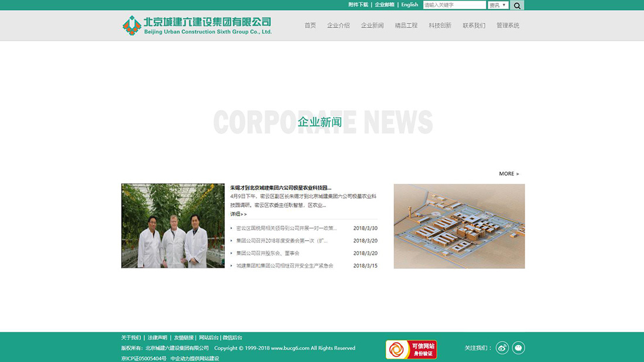The width and height of the screenshot is (644, 362).
Task: Click the WeChat icon in footer
Action: (x=519, y=347)
